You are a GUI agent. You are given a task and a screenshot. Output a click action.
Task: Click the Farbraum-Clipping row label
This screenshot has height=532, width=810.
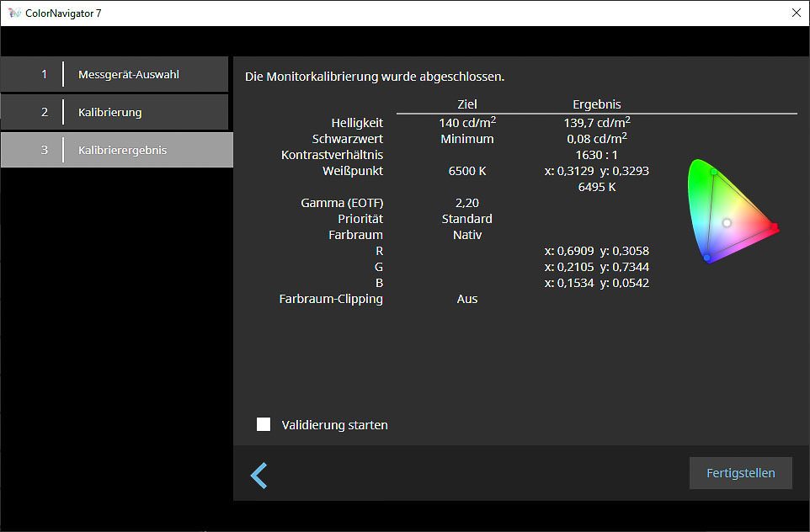click(331, 299)
